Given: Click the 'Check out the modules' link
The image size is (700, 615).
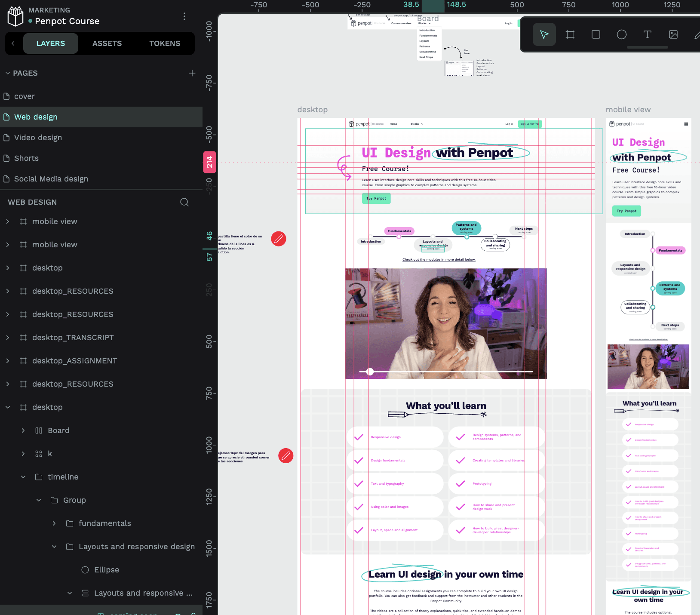Looking at the screenshot, I should tap(439, 260).
